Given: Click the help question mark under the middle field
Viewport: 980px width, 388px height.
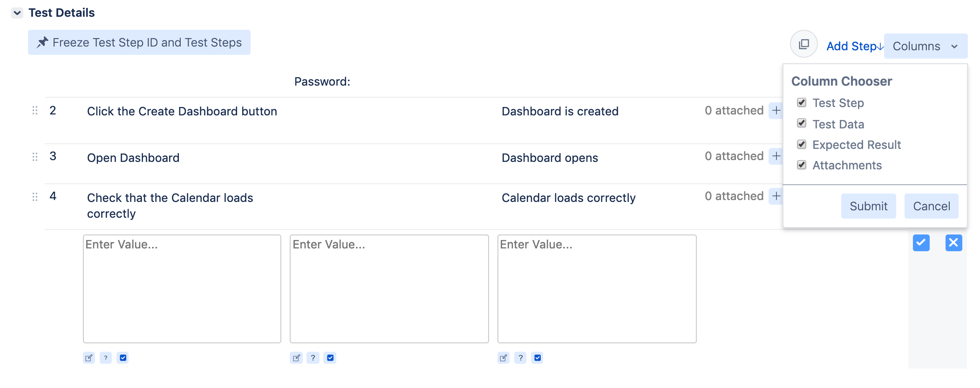Looking at the screenshot, I should [313, 358].
